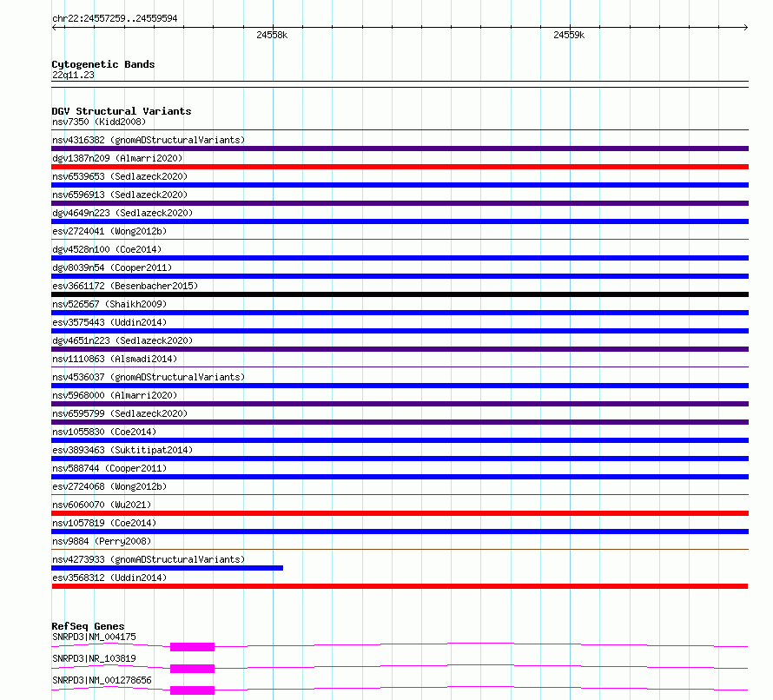Click the blue bar under nsv4536037
773x700 pixels.
(x=400, y=386)
